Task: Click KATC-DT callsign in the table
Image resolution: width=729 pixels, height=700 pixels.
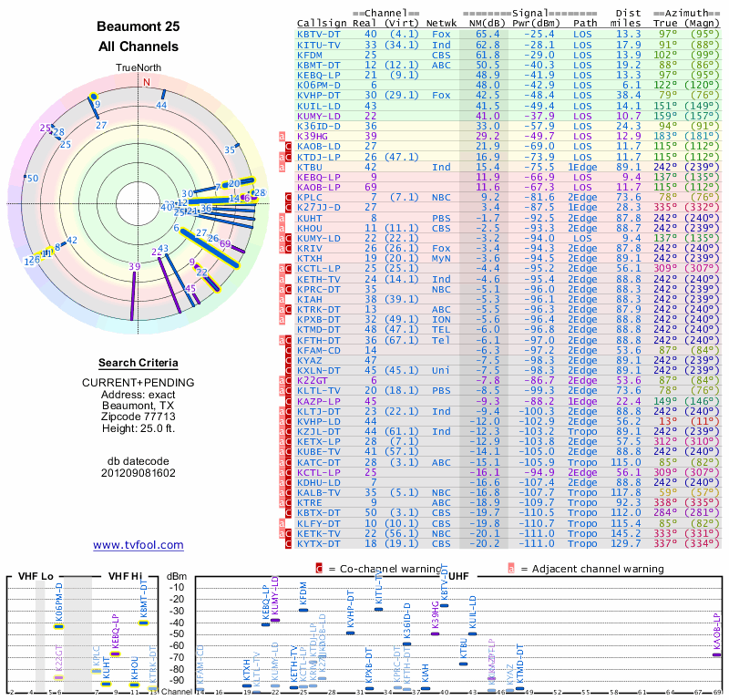Action: click(319, 462)
